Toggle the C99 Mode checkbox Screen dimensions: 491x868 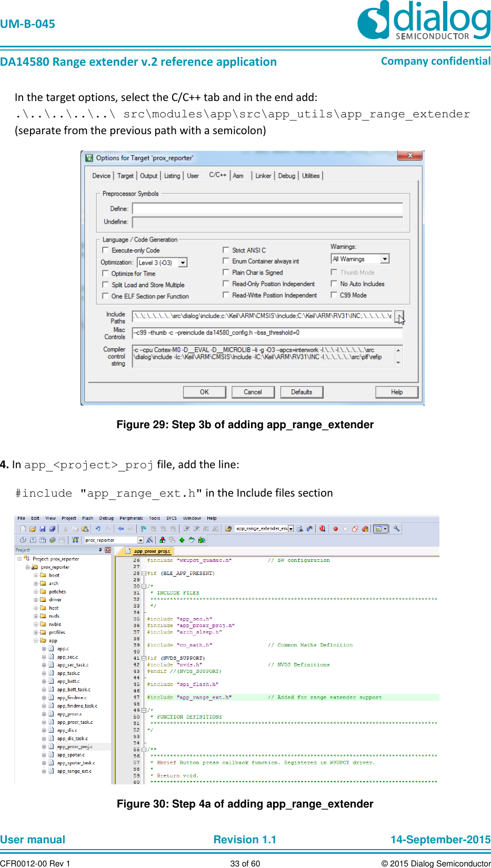click(x=334, y=295)
